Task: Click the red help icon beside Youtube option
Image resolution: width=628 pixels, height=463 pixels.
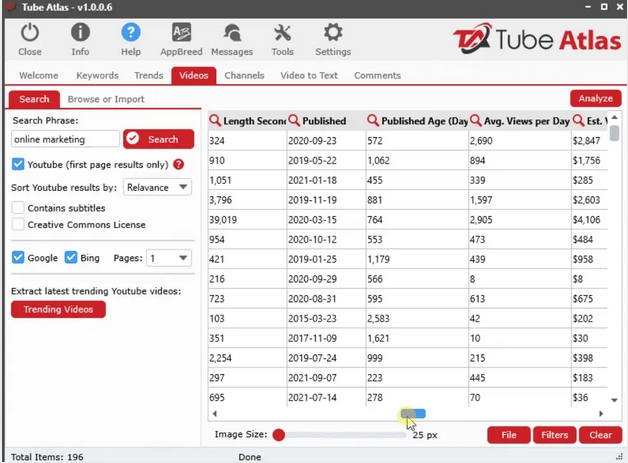Action: pyautogui.click(x=179, y=164)
